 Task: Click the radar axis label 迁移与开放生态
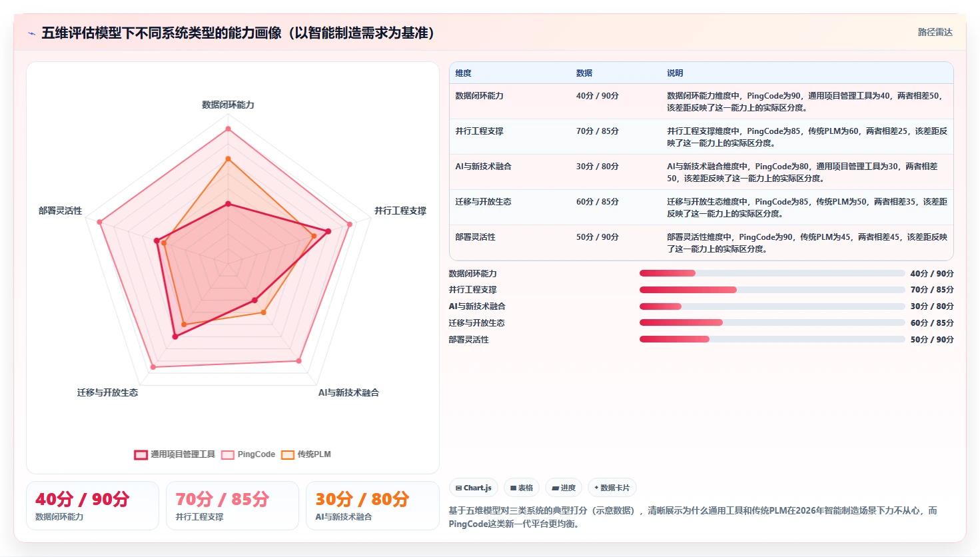click(x=107, y=392)
